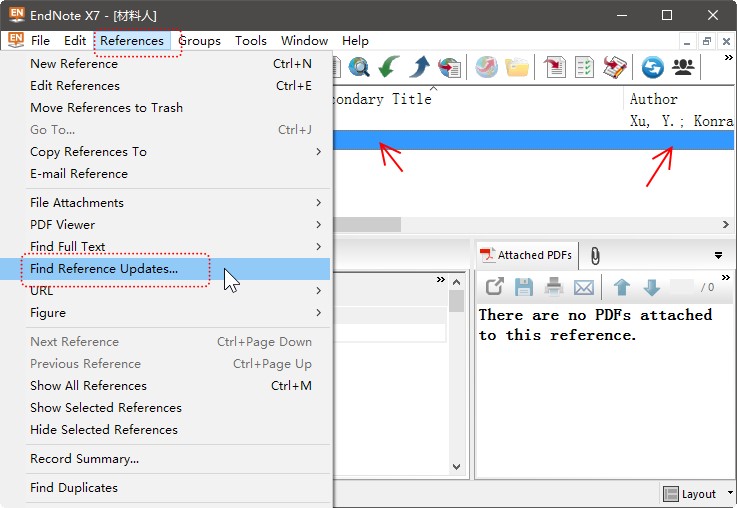Expand the Find Full Text submenu
The image size is (737, 508).
166,247
